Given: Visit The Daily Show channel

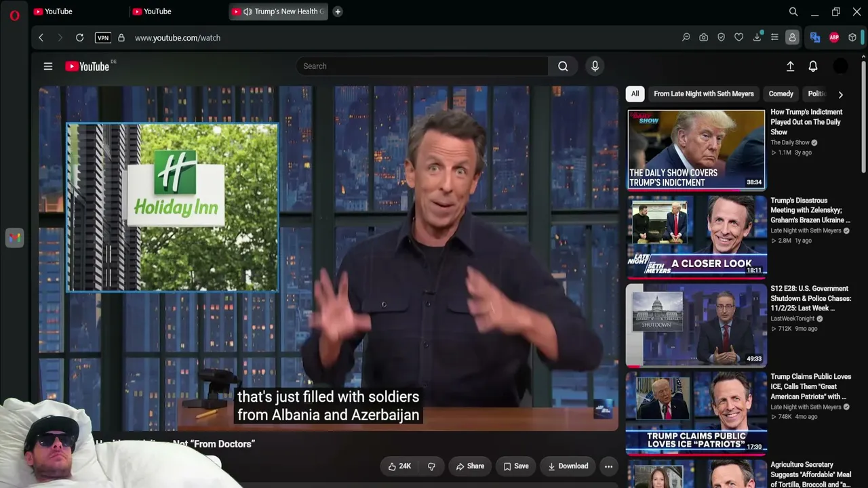Looking at the screenshot, I should (x=790, y=143).
